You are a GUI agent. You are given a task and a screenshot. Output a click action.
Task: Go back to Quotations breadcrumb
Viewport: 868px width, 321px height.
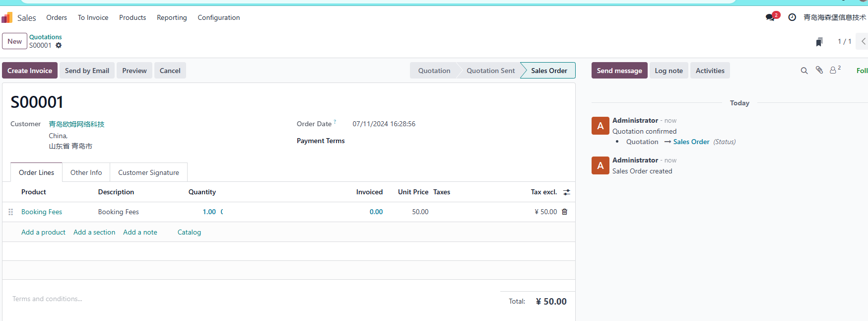46,37
